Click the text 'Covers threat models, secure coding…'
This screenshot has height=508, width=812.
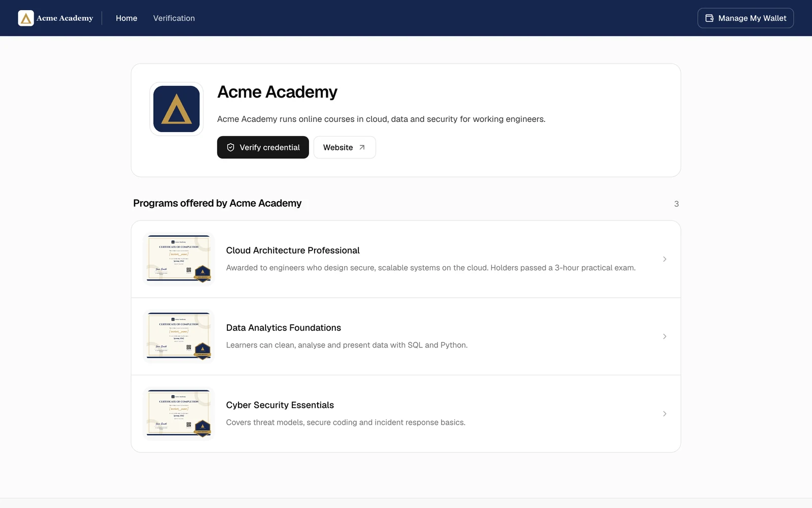tap(346, 422)
